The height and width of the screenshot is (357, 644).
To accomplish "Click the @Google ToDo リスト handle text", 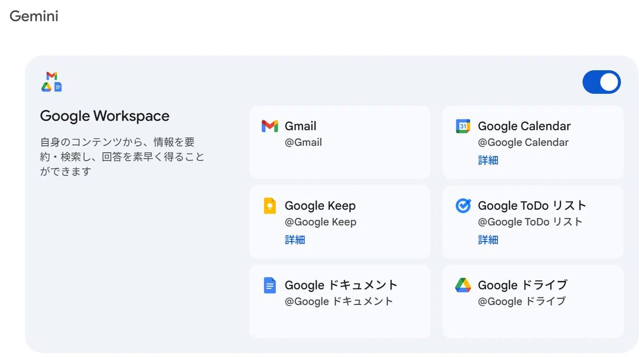I will (x=530, y=222).
